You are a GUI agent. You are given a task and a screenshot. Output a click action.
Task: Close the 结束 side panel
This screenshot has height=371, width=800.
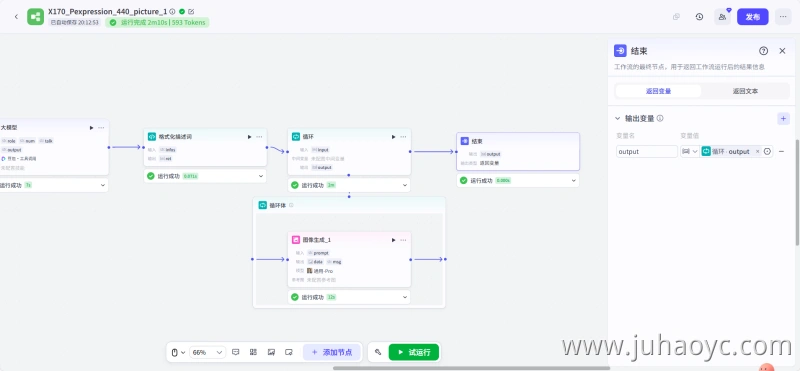coord(782,51)
